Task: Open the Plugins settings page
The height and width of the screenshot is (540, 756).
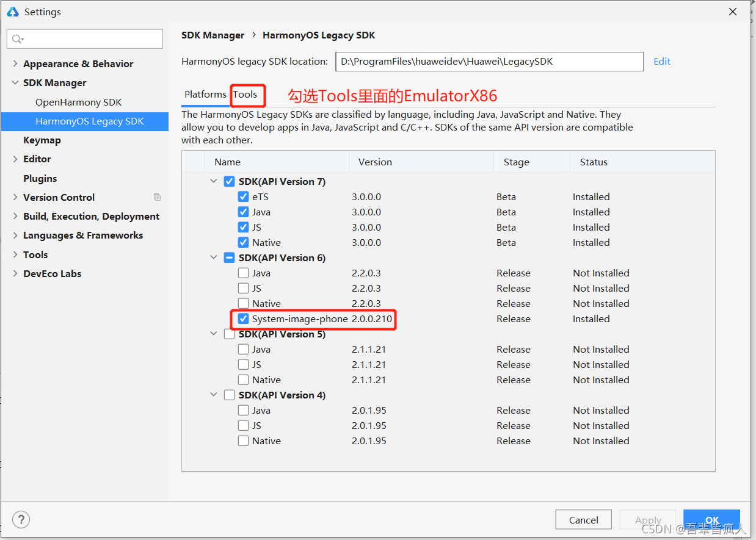Action: point(40,178)
